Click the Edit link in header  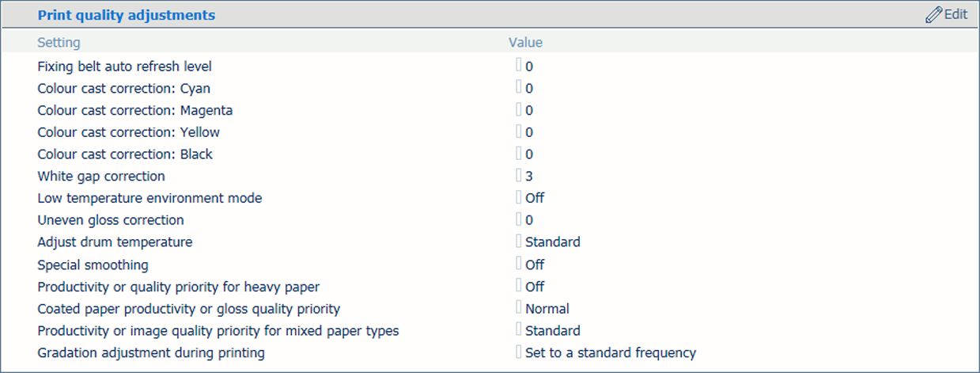tap(947, 15)
